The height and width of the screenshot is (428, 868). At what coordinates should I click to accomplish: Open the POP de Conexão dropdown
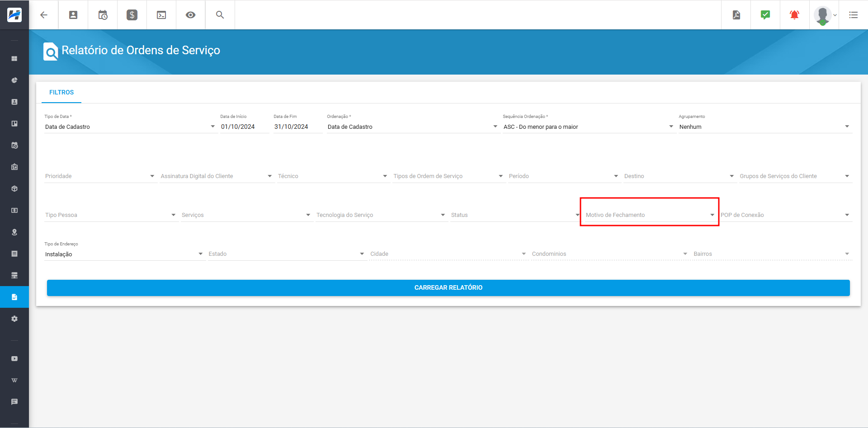point(785,215)
